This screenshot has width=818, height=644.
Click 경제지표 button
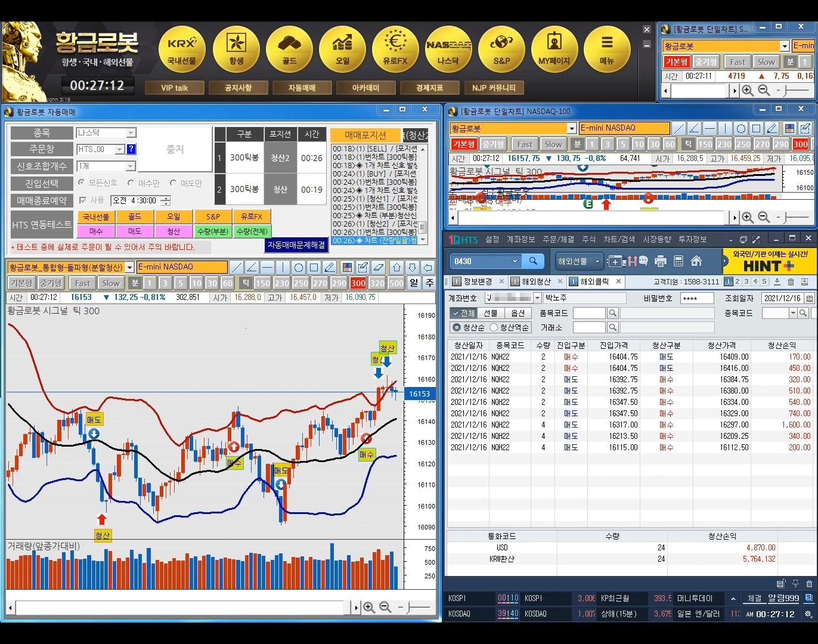coord(429,88)
